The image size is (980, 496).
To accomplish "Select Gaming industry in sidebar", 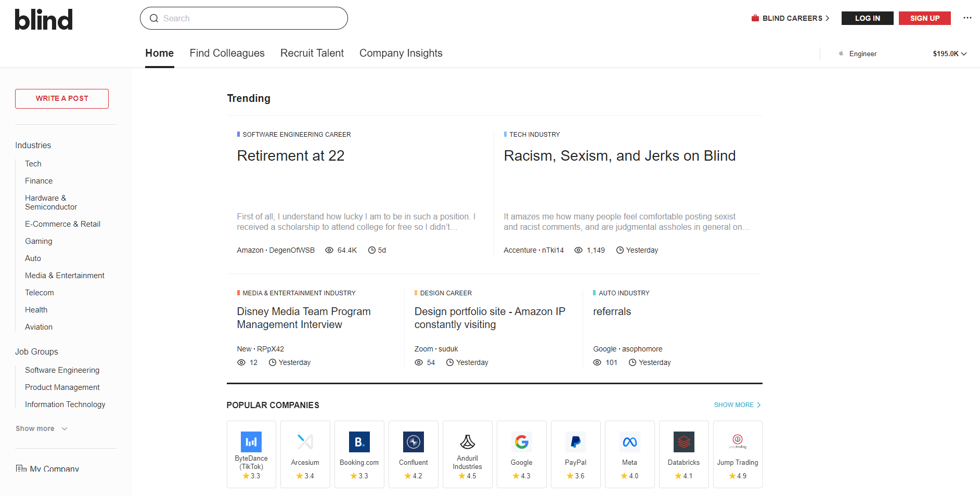I will click(39, 241).
